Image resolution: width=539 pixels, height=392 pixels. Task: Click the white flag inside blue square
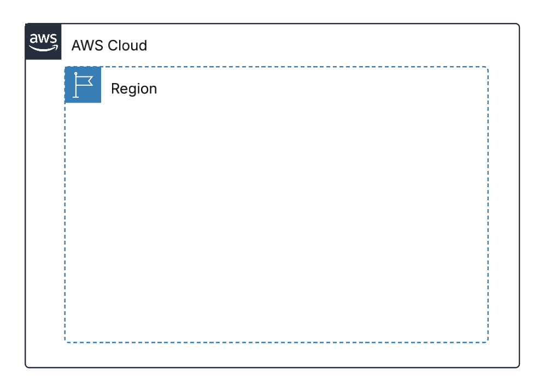click(83, 85)
